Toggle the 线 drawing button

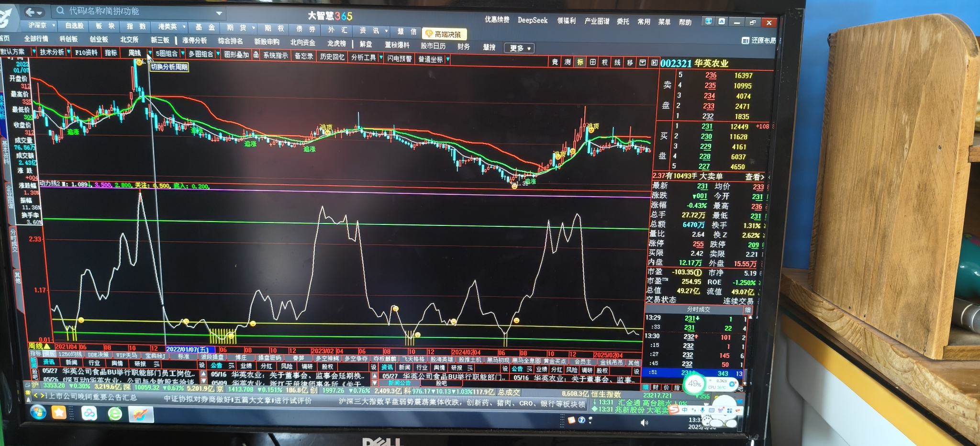[x=617, y=62]
